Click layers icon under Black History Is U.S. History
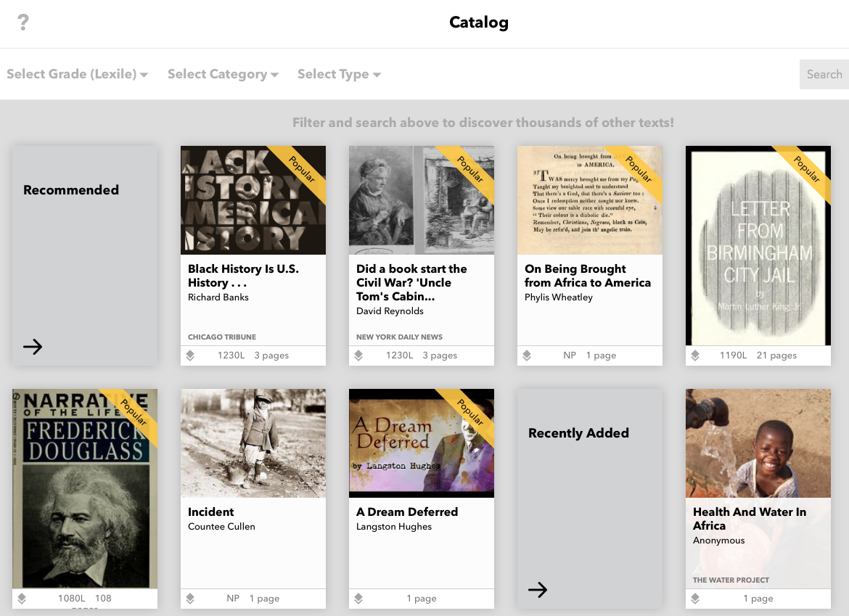The width and height of the screenshot is (849, 616). pyautogui.click(x=190, y=356)
